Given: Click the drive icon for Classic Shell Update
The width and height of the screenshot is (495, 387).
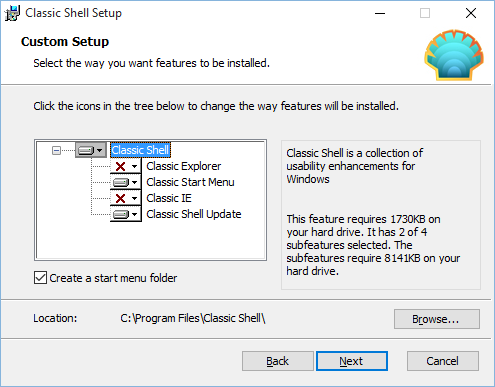Looking at the screenshot, I should tap(121, 214).
